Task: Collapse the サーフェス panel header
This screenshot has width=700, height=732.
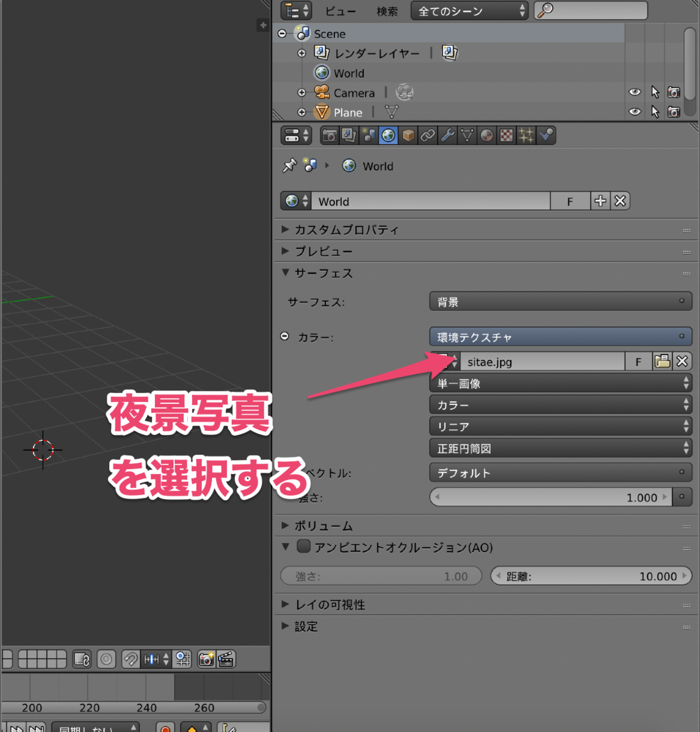Action: (285, 273)
